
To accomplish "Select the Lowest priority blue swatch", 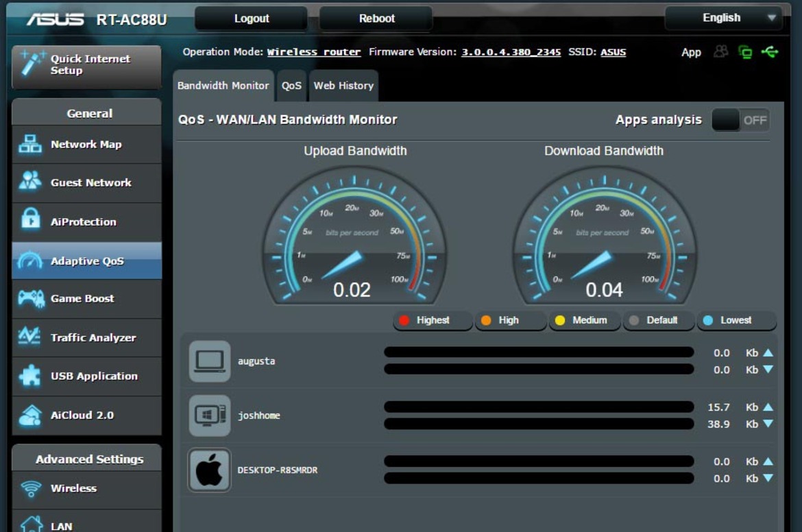I will 708,320.
